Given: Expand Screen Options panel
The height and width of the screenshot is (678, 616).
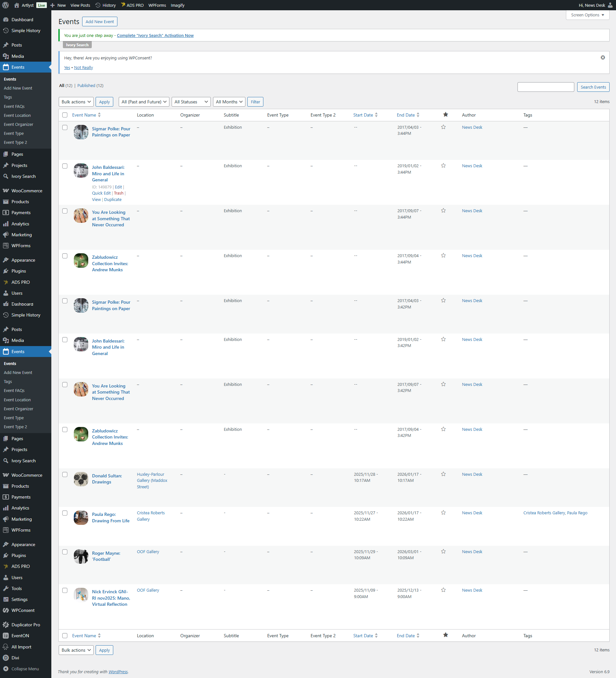Looking at the screenshot, I should point(587,15).
